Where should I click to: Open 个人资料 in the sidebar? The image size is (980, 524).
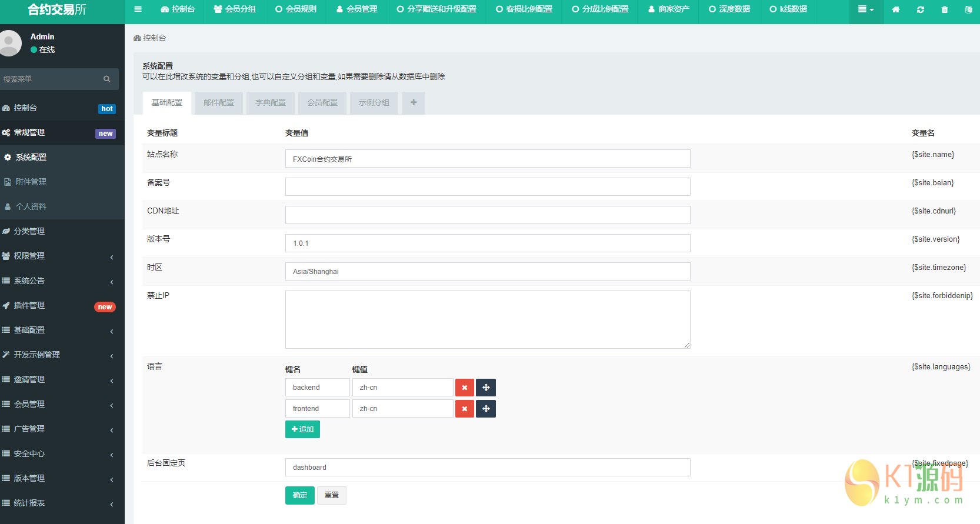tap(62, 207)
